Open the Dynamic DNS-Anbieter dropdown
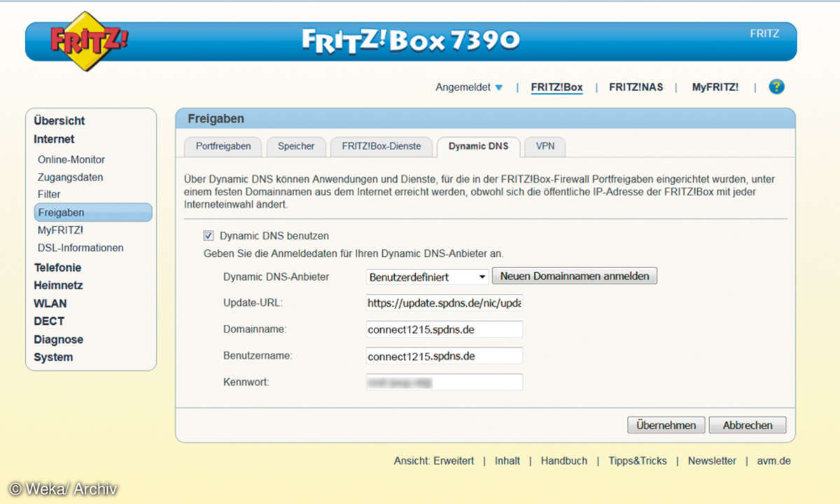The width and height of the screenshot is (840, 504). click(x=427, y=276)
